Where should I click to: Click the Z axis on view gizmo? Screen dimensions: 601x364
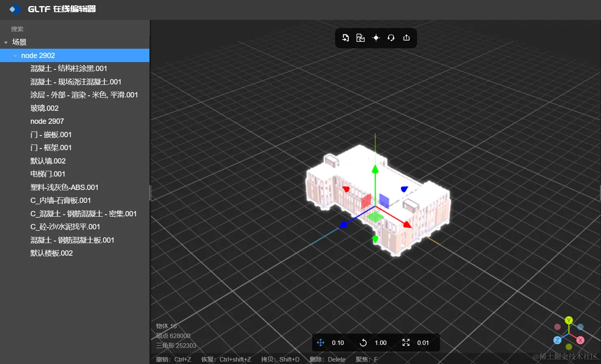pyautogui.click(x=558, y=340)
